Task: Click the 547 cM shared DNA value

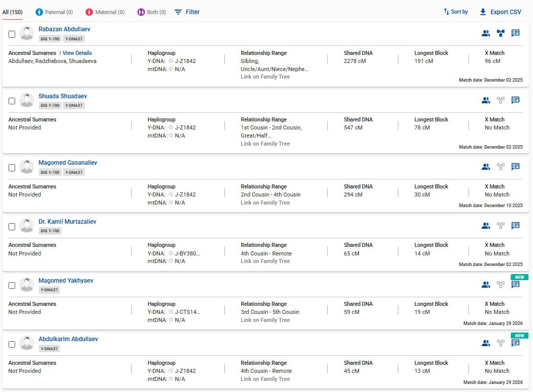Action: click(353, 127)
